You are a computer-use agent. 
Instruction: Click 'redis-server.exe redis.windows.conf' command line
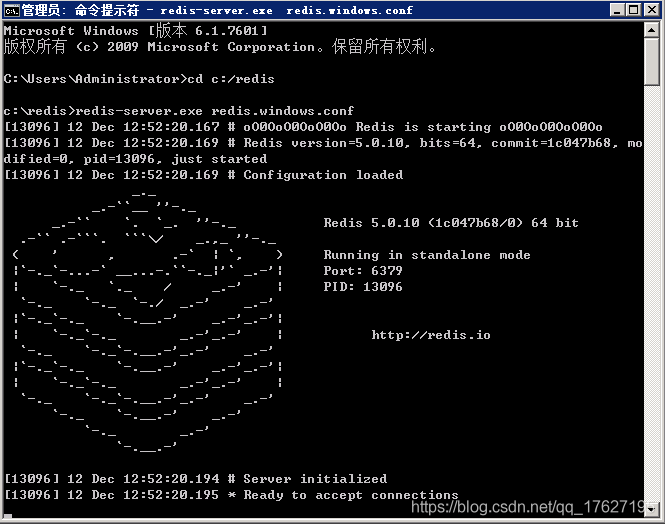point(179,111)
